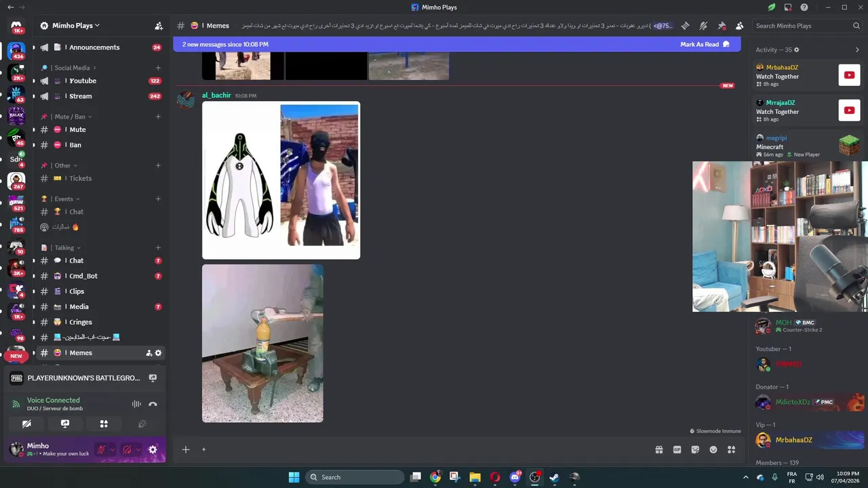Open the help question mark icon
868x488 pixels.
tap(804, 7)
